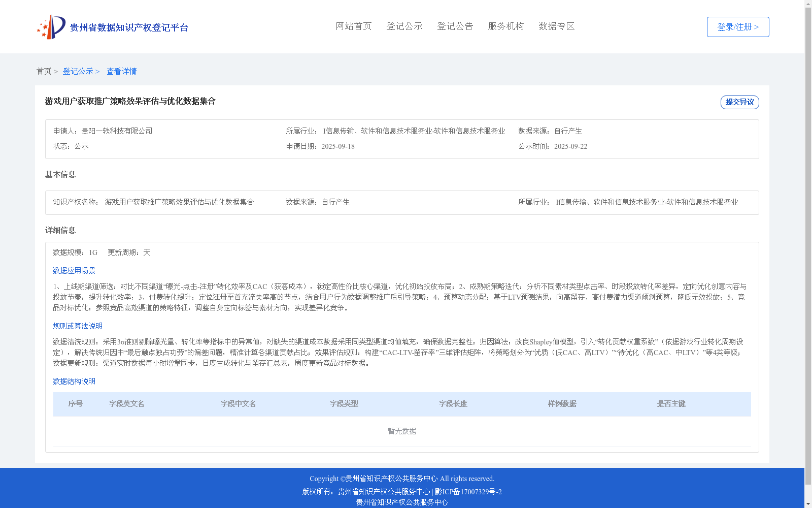Click the footer Copyright line
Screen dimensions: 812x508
tap(402, 479)
